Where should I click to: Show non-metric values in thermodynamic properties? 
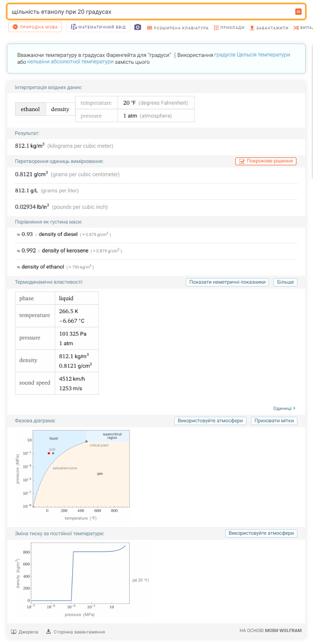227,282
